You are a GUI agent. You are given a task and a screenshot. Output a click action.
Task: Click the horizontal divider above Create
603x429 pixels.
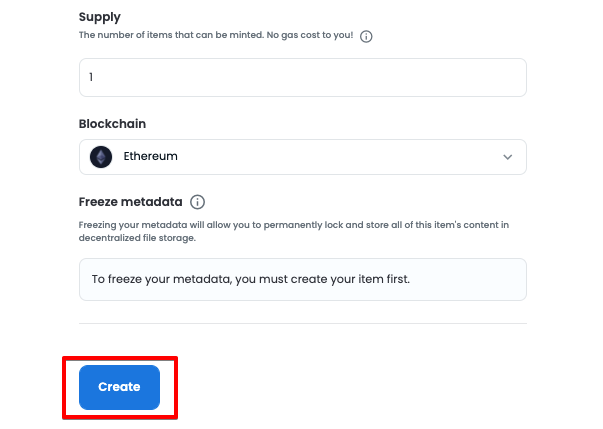coord(302,323)
